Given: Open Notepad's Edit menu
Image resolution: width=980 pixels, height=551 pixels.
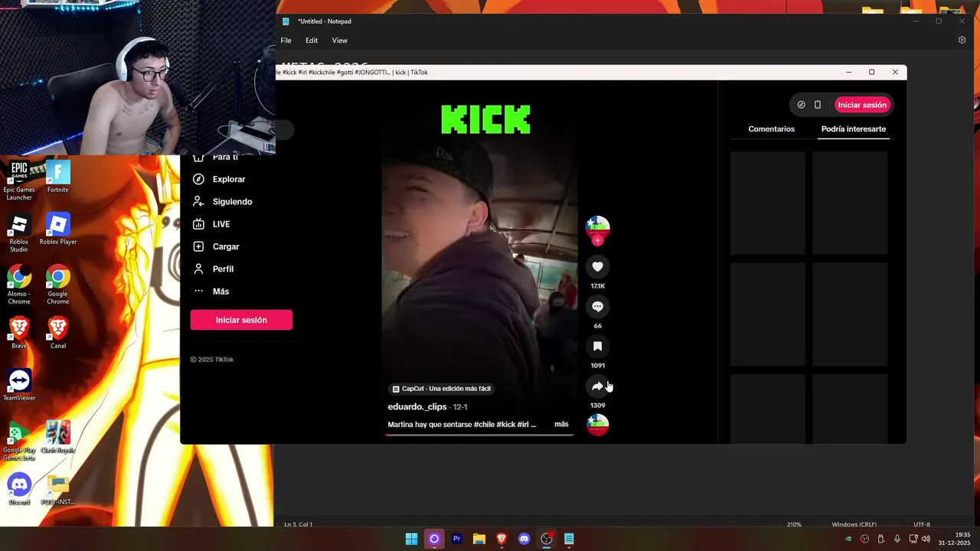Looking at the screenshot, I should (312, 41).
